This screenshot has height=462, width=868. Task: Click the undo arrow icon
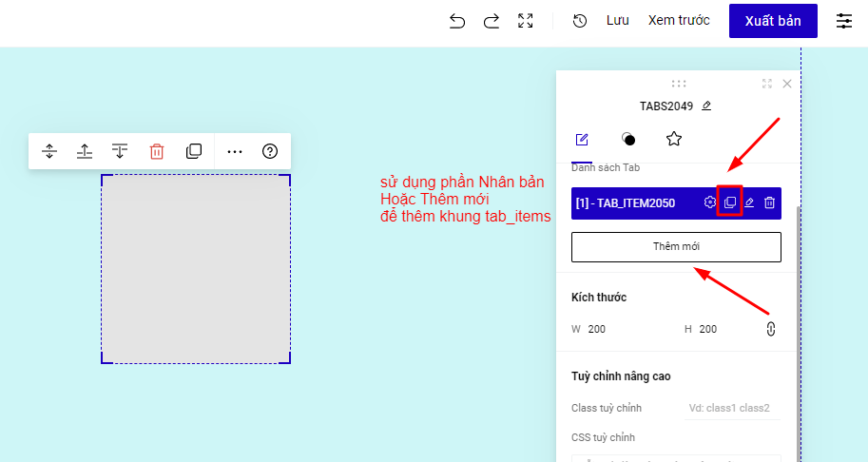457,21
